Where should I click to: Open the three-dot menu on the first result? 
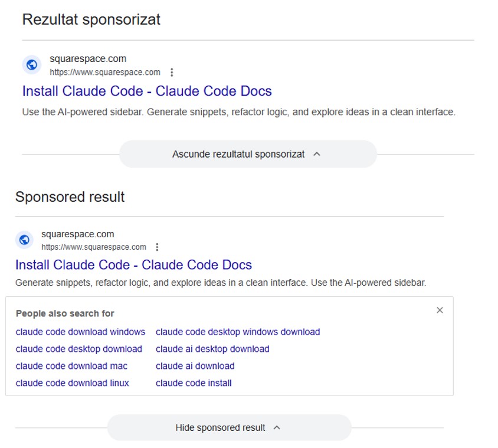pos(172,72)
